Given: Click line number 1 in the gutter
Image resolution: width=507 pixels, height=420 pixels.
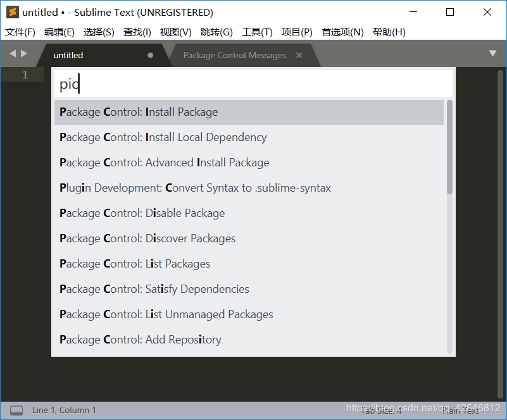Looking at the screenshot, I should click(x=25, y=75).
